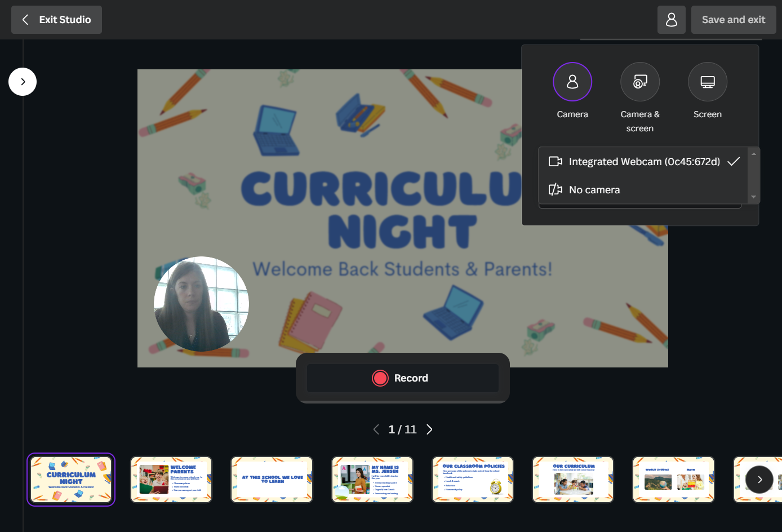Choose the Camera & screen mode icon
The width and height of the screenshot is (782, 532).
click(x=640, y=82)
